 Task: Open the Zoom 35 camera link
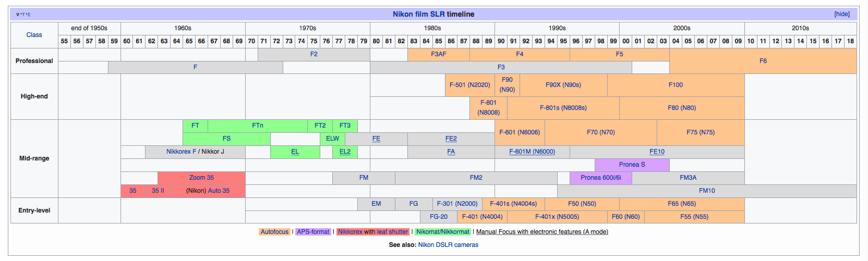click(x=201, y=178)
